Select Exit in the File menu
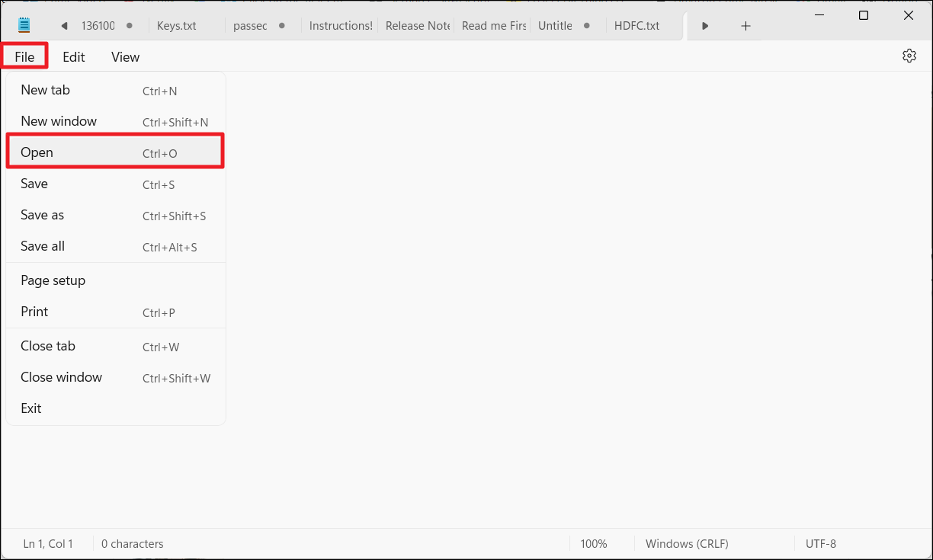933x560 pixels. pos(116,408)
